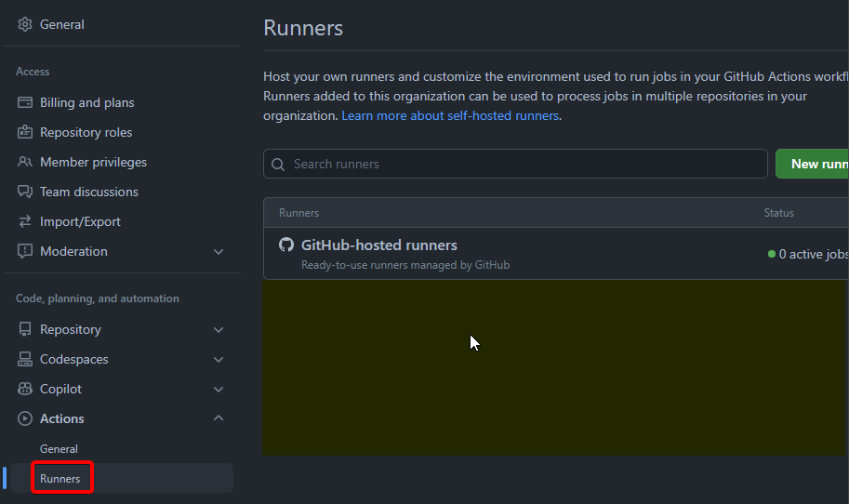Click the Moderation label
849x504 pixels.
click(73, 251)
